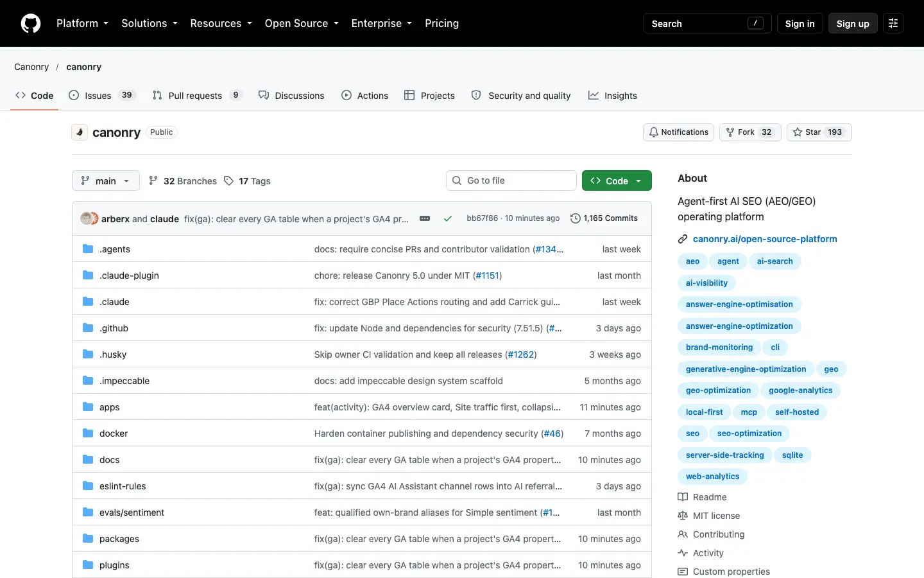Go to the Security and quality tab
The width and height of the screenshot is (924, 578).
[521, 96]
